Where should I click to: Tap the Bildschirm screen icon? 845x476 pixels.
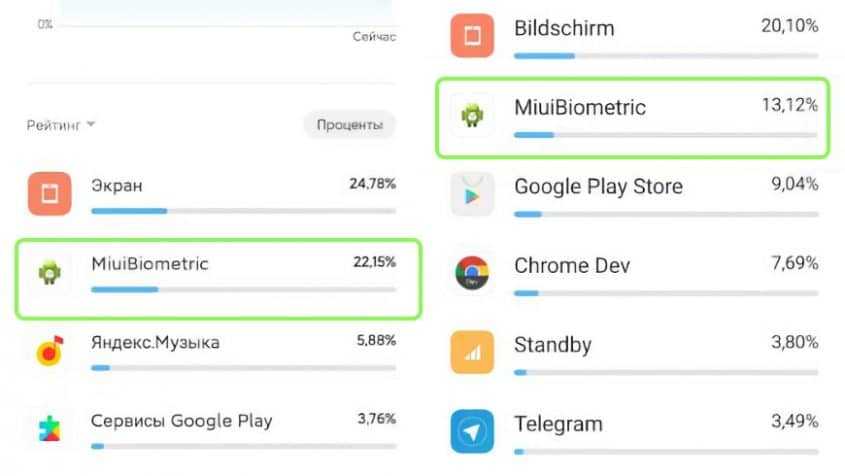click(x=472, y=36)
